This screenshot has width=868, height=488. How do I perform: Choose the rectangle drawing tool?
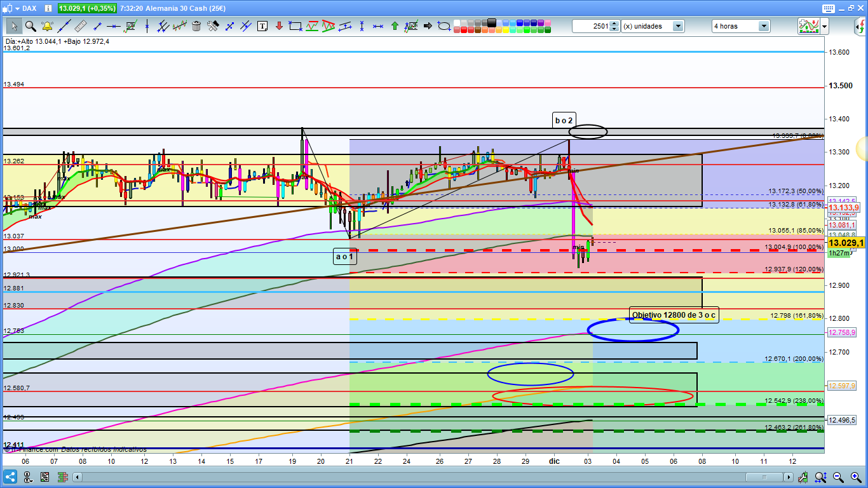coord(295,26)
